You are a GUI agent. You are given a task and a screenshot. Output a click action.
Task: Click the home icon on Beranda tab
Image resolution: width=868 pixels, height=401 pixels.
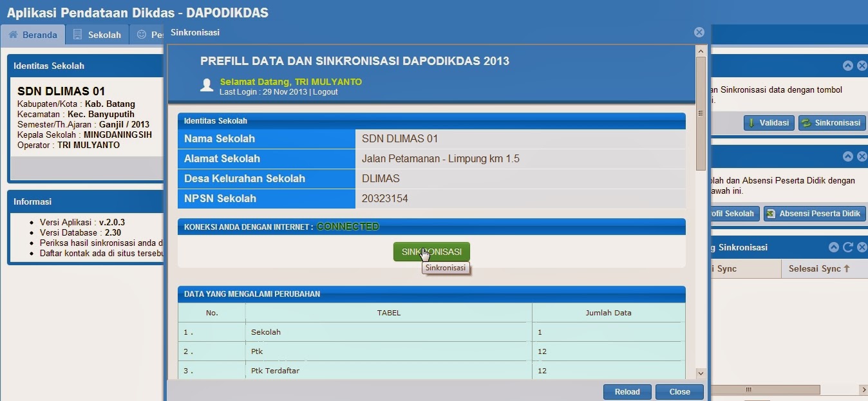(13, 34)
